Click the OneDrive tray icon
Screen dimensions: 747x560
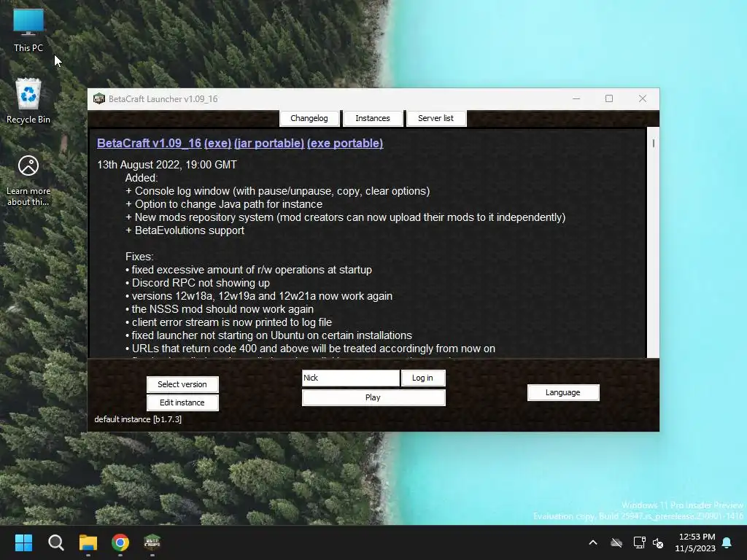click(616, 542)
